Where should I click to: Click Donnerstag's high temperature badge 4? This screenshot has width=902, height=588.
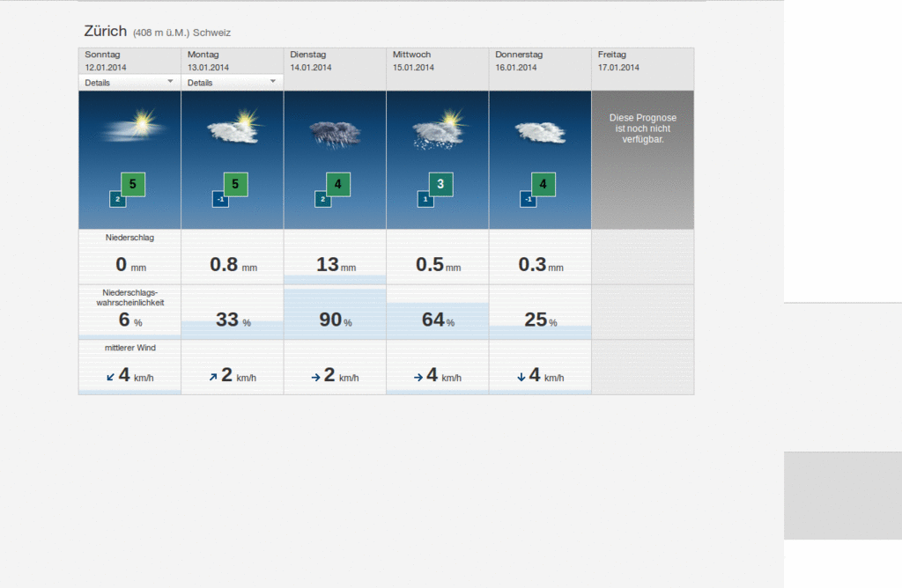pyautogui.click(x=543, y=185)
